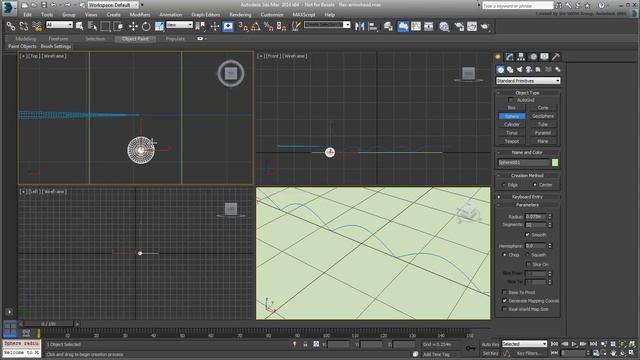Click the Unlink Selection tool
The image size is (640, 360).
24,26
